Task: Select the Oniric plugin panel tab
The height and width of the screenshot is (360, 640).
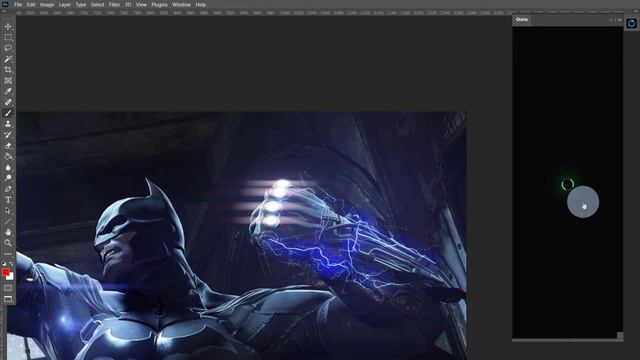Action: coord(522,20)
